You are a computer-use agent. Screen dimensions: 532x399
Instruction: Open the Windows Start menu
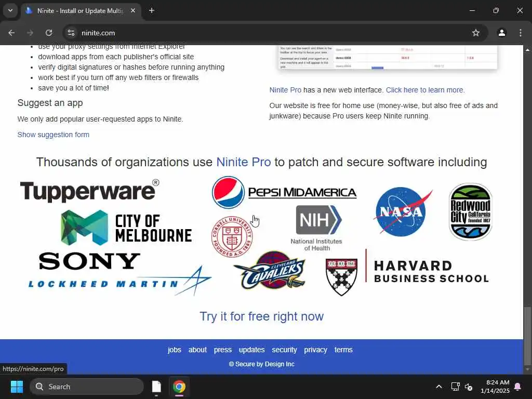pyautogui.click(x=17, y=387)
